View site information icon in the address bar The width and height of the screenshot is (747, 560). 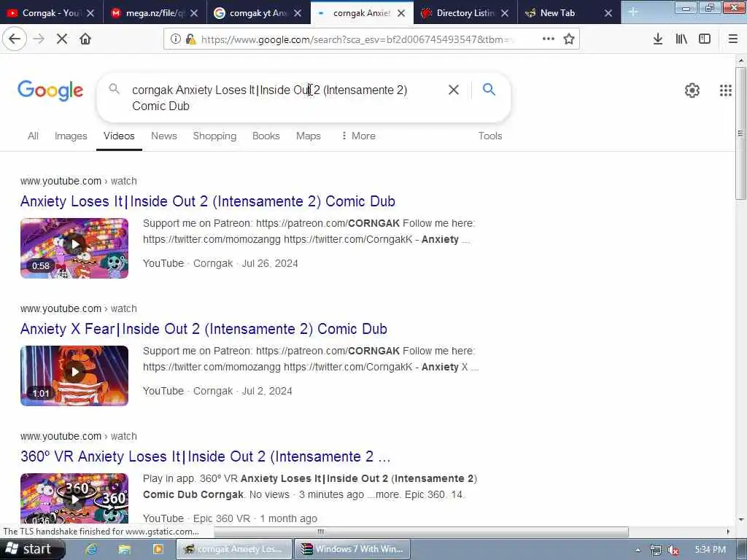tap(175, 39)
